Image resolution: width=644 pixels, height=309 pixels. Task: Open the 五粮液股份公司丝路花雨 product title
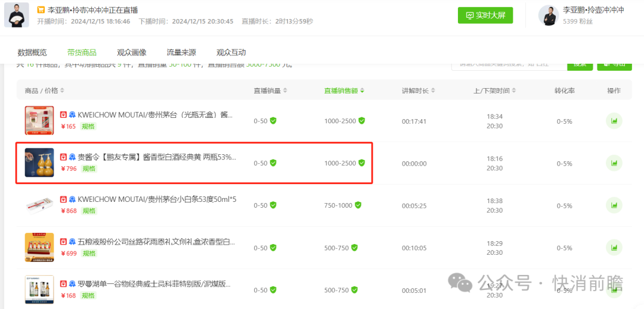coord(156,242)
